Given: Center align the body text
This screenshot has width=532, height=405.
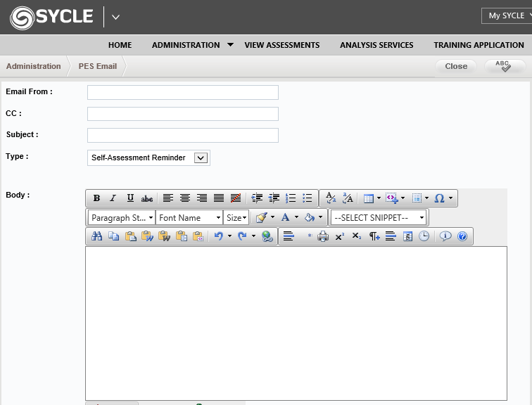Looking at the screenshot, I should coord(185,199).
